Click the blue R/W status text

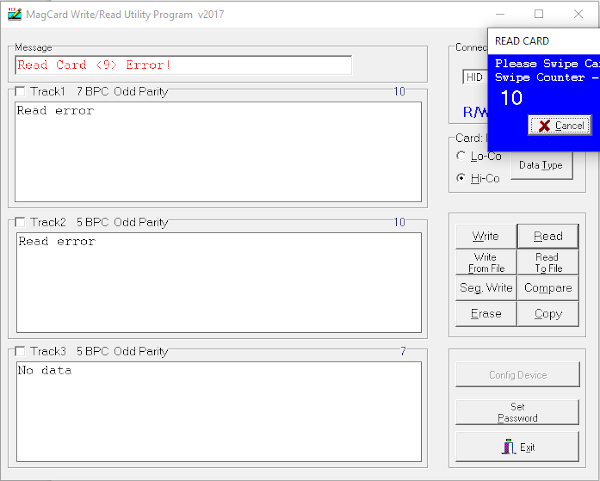click(476, 112)
